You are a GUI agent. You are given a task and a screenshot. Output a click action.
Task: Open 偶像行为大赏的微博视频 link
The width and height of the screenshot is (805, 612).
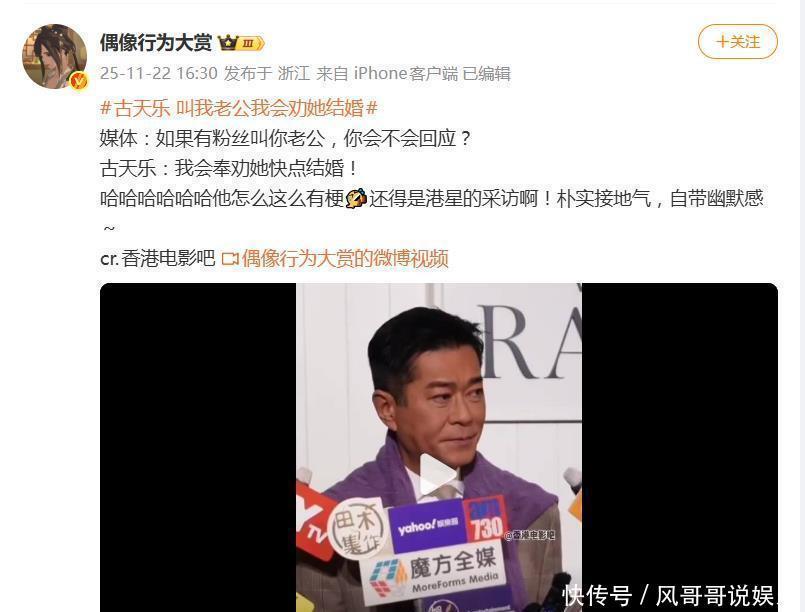[x=345, y=258]
